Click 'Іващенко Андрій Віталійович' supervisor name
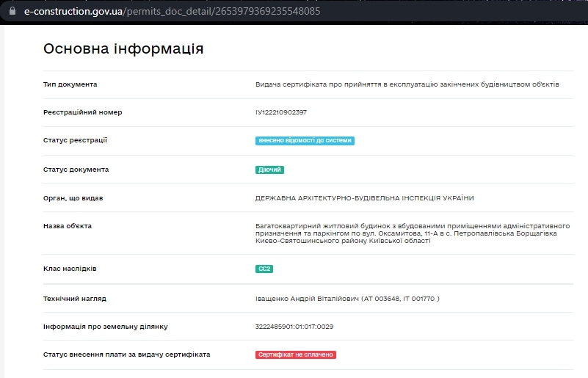Viewport: 588px width, 378px height. pyautogui.click(x=307, y=299)
